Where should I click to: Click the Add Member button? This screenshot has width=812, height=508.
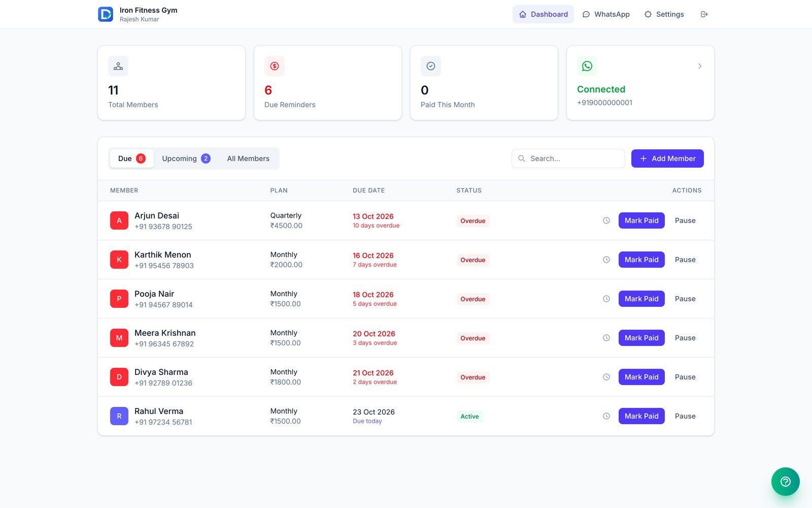[667, 158]
